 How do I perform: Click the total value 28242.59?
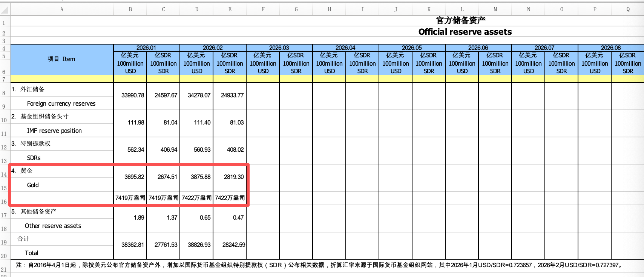(233, 245)
